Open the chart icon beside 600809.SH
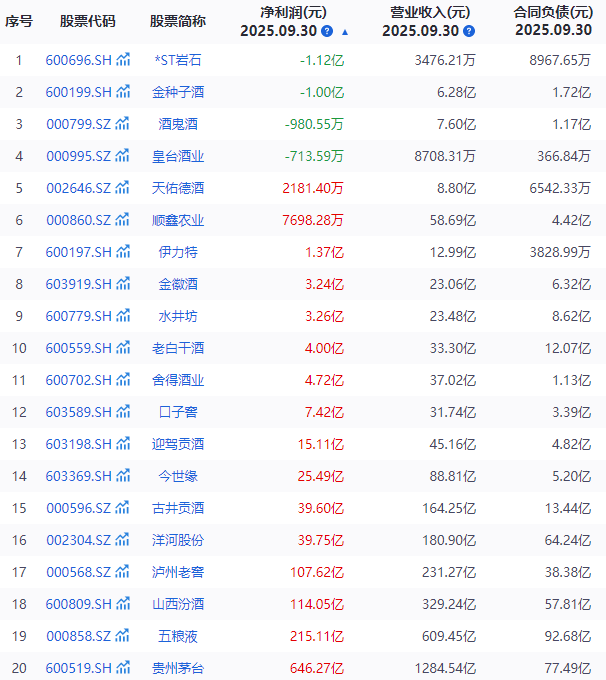Image resolution: width=606 pixels, height=680 pixels. tap(123, 604)
